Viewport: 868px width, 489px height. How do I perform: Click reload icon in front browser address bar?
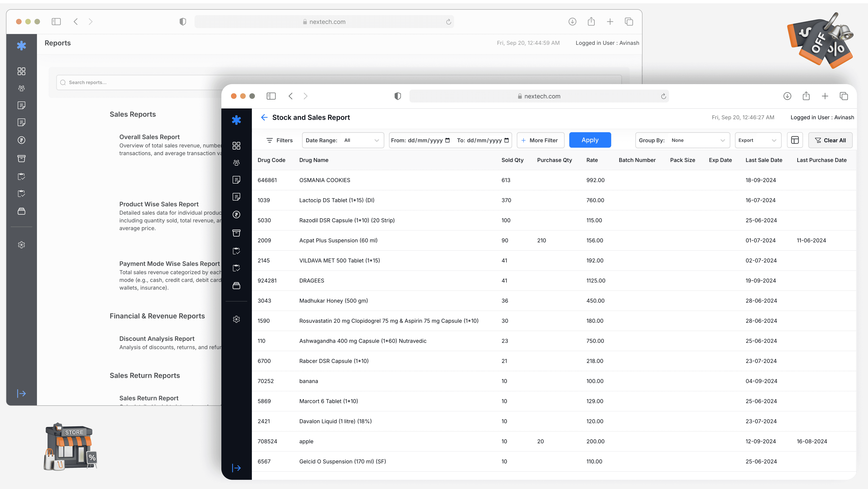[663, 97]
